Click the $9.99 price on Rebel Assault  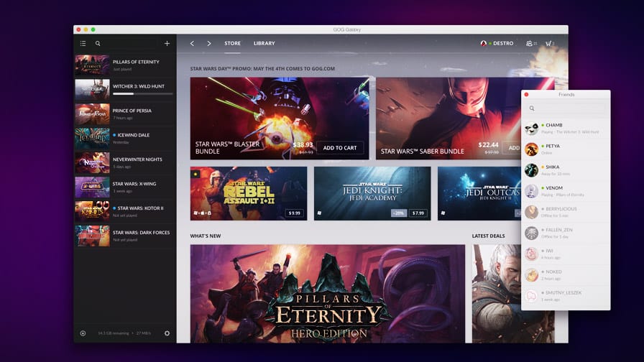(295, 213)
